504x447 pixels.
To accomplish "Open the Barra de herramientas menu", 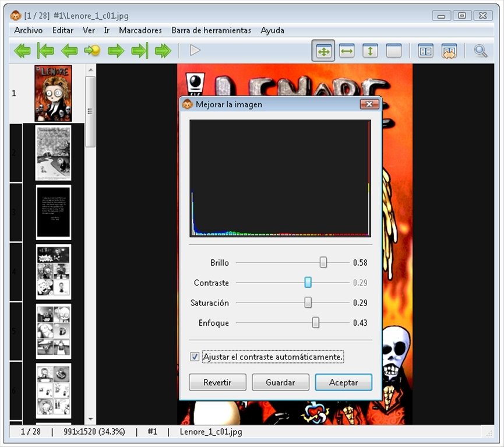I will click(x=211, y=30).
